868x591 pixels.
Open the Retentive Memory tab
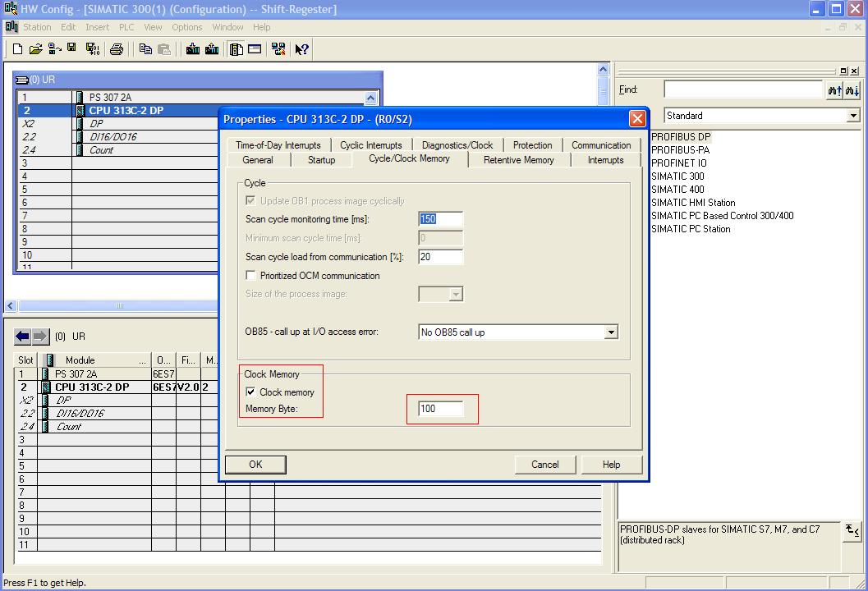pyautogui.click(x=519, y=160)
